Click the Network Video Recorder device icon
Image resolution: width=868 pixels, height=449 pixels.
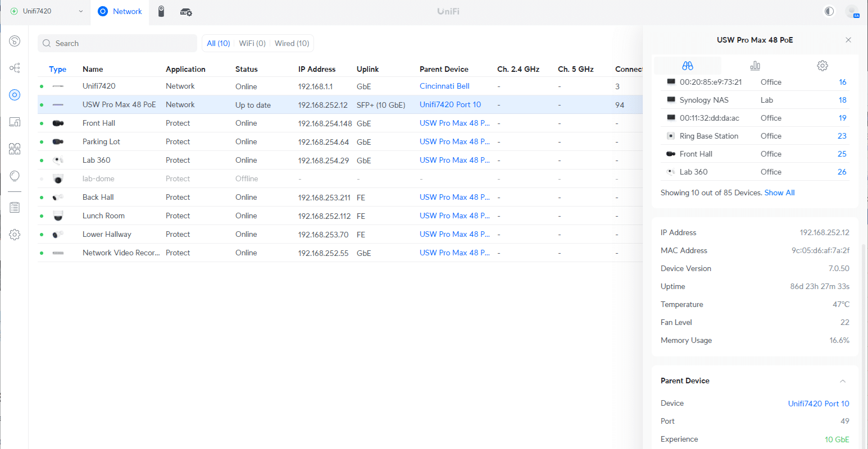point(58,253)
